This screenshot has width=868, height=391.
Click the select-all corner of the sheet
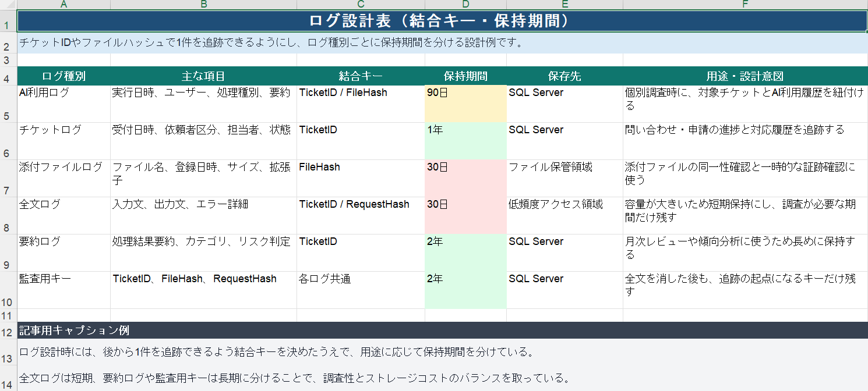pos(8,5)
